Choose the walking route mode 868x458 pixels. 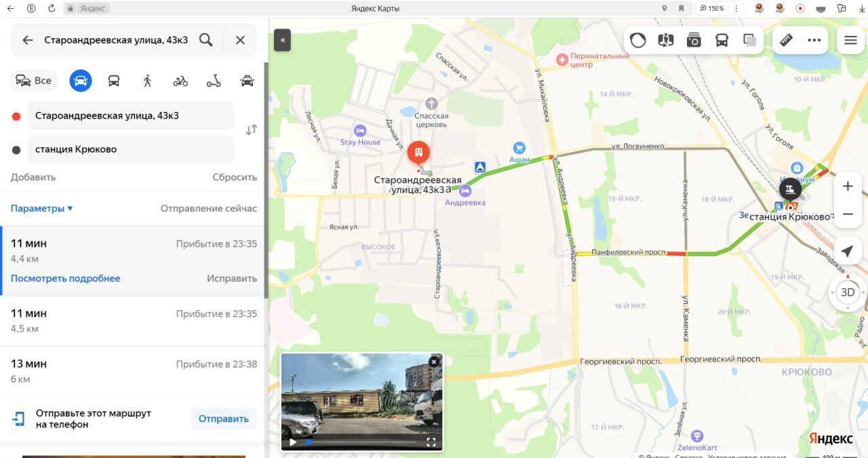[147, 81]
